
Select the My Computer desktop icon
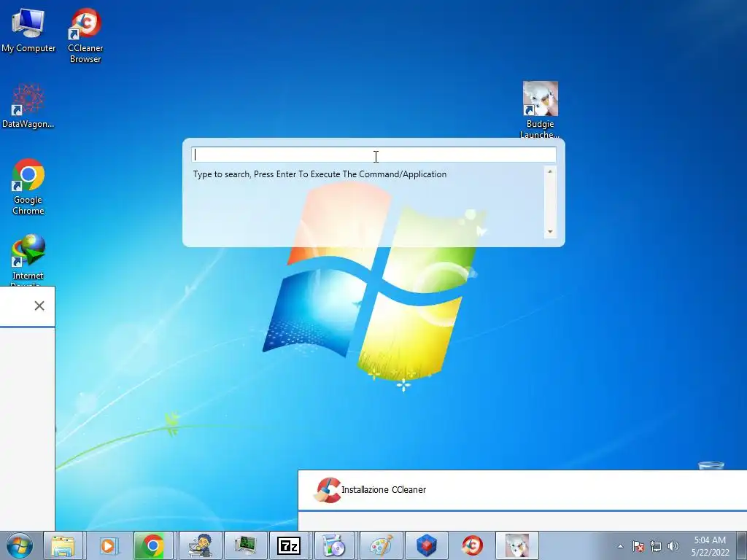pyautogui.click(x=28, y=31)
